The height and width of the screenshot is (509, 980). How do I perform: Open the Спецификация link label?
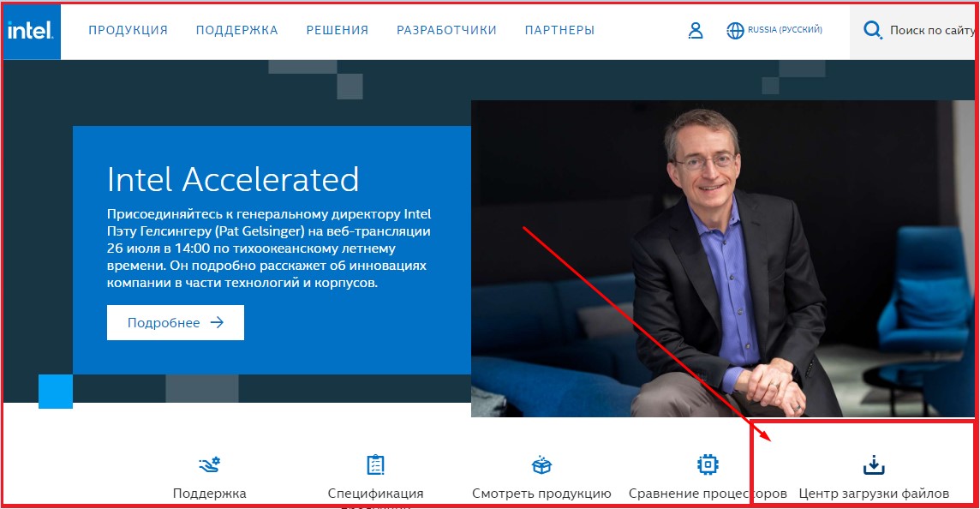(375, 494)
